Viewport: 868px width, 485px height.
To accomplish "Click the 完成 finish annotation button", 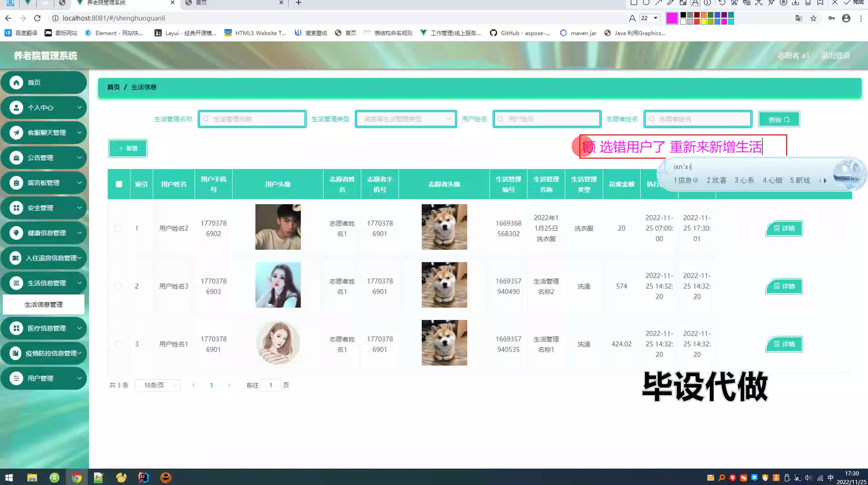I will [854, 2].
